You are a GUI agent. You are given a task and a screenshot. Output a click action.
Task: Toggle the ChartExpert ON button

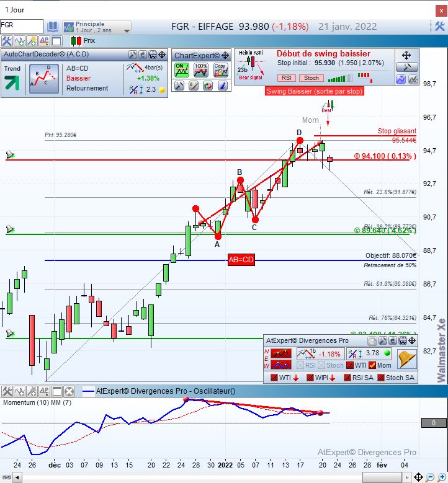(182, 70)
